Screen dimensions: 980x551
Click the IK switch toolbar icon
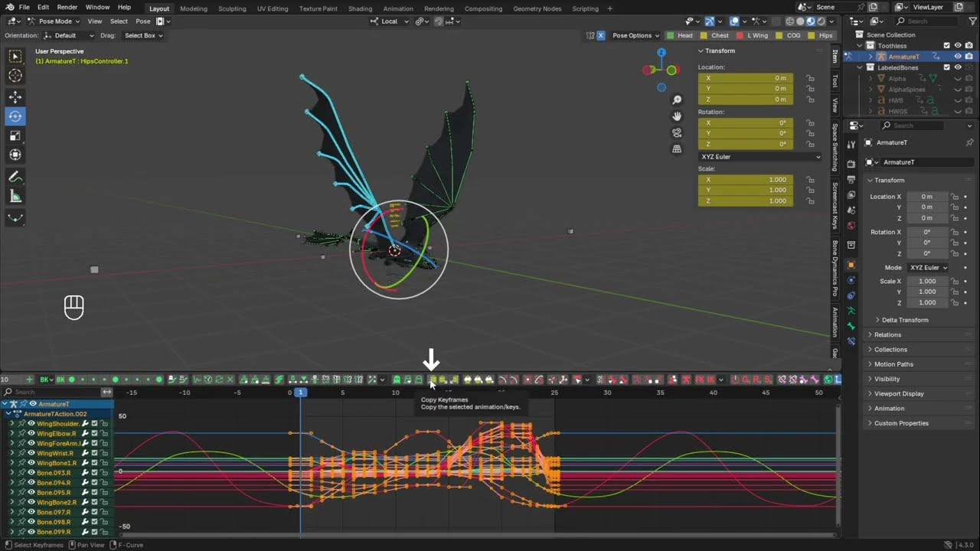[710, 380]
